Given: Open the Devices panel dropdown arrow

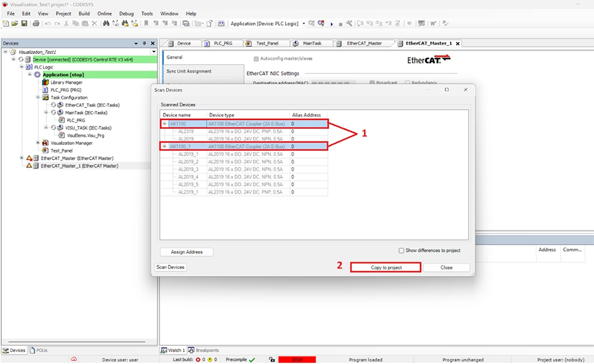Looking at the screenshot, I should 136,43.
